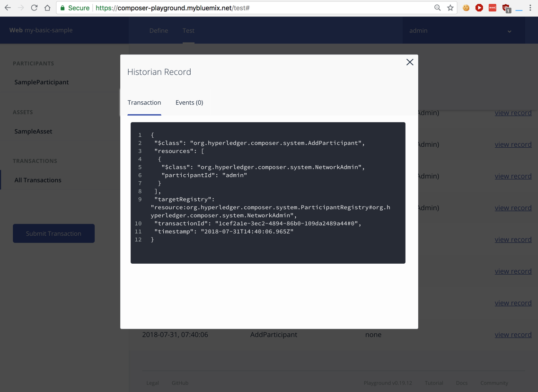Open the GitHub footer link

coord(180,383)
